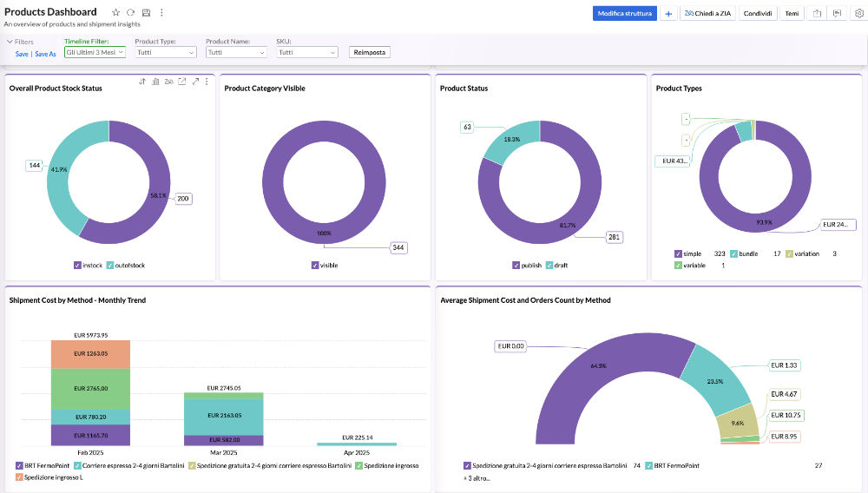Image resolution: width=868 pixels, height=493 pixels.
Task: Open the Temi themes button
Action: pyautogui.click(x=792, y=13)
